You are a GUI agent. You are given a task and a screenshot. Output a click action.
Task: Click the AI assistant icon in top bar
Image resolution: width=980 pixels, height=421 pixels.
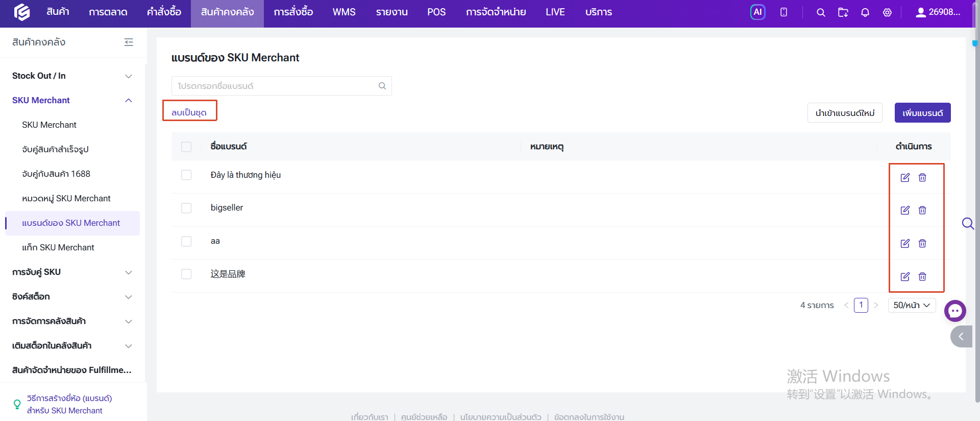(x=757, y=12)
